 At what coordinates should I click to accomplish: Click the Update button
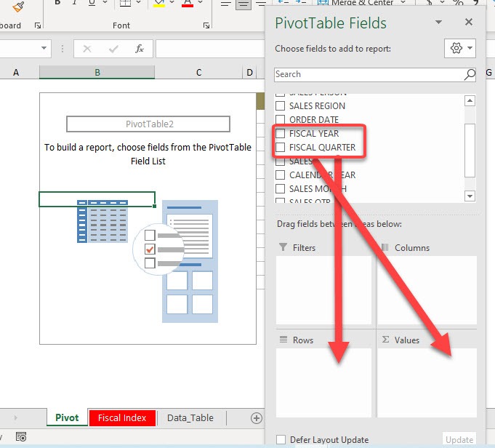(459, 439)
